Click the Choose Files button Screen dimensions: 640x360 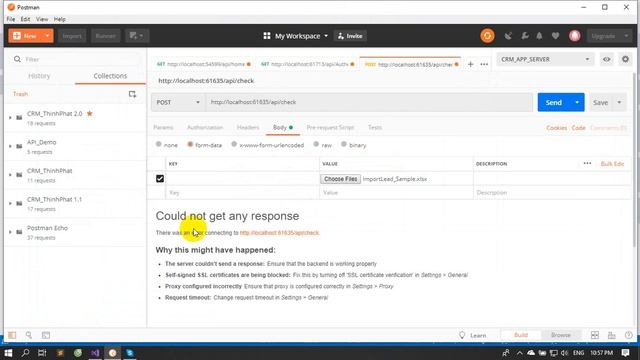point(340,179)
